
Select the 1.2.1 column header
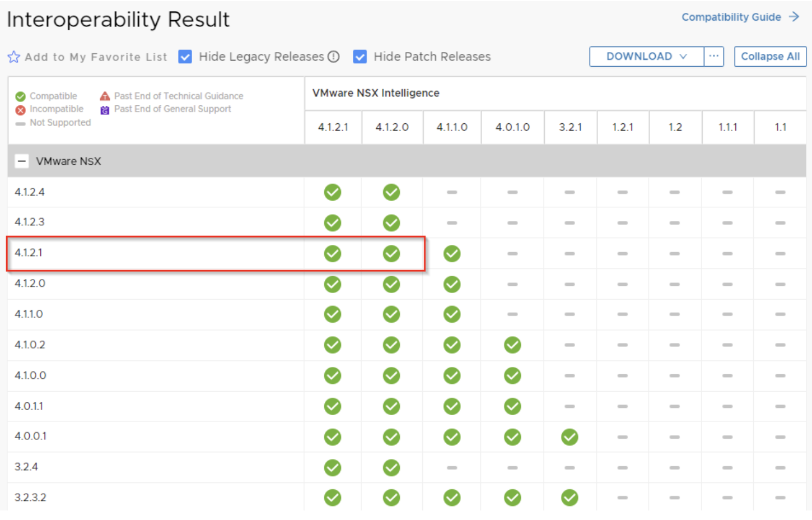point(623,127)
